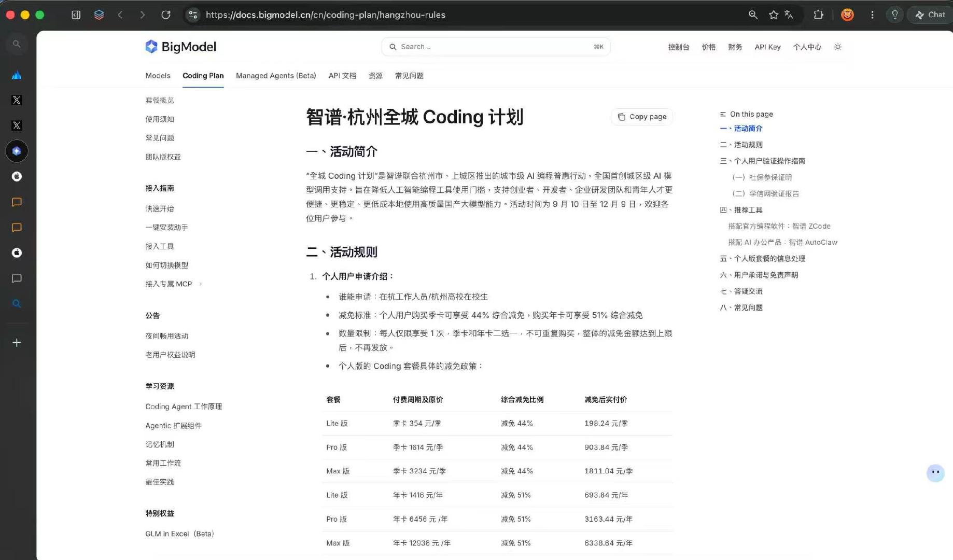Viewport: 953px width, 560px height.
Task: Go to the 价格 page
Action: point(708,47)
